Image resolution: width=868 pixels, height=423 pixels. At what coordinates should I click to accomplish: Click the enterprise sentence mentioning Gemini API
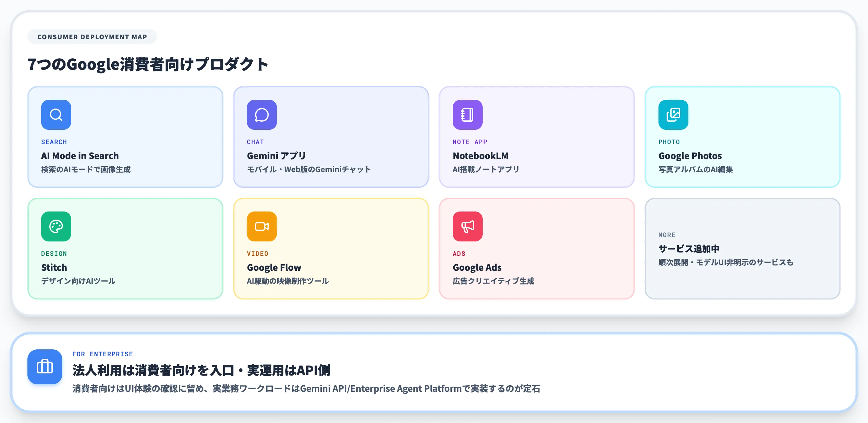[x=306, y=389]
